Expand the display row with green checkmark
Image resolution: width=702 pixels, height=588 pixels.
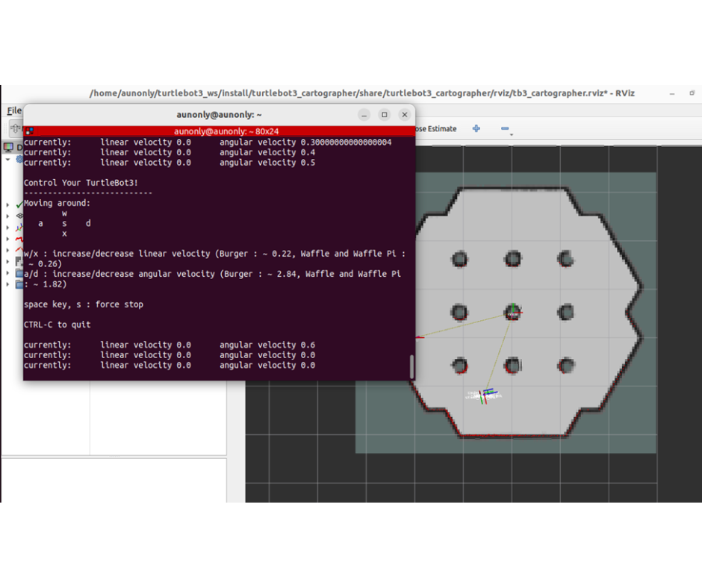(8, 204)
